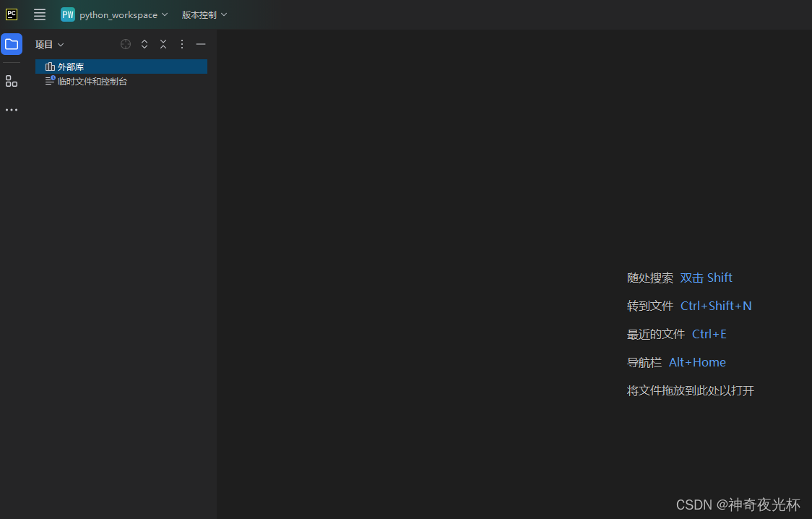Viewport: 812px width, 519px height.
Task: Open project panel options vertical dots
Action: tap(182, 44)
